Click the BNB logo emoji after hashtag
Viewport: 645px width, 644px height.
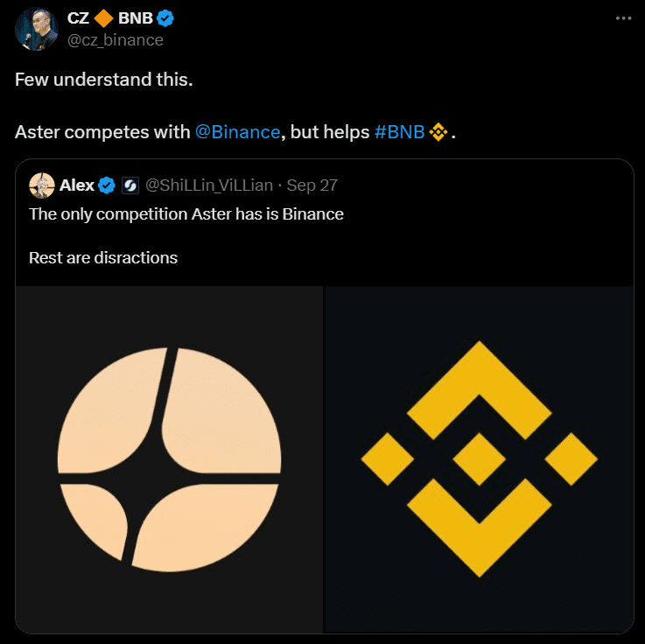click(439, 132)
